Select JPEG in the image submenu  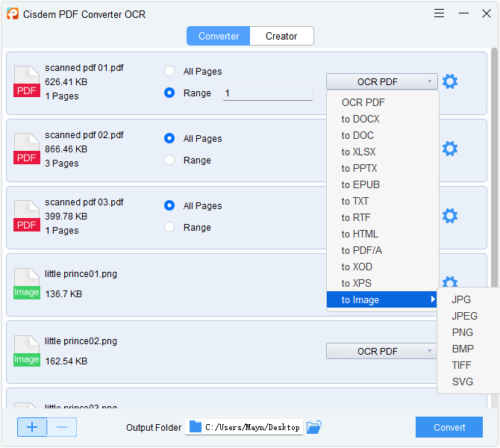pos(468,316)
